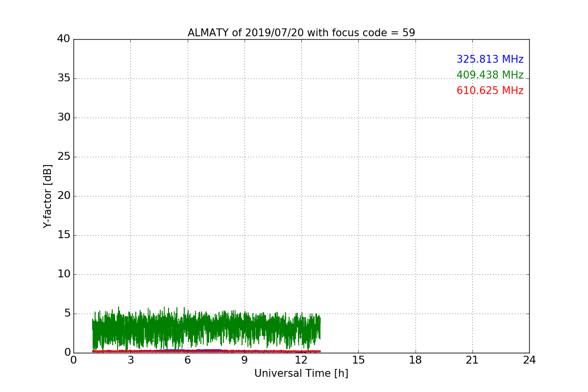Click the y-axis tick label 40
The height and width of the screenshot is (392, 588).
pyautogui.click(x=64, y=39)
